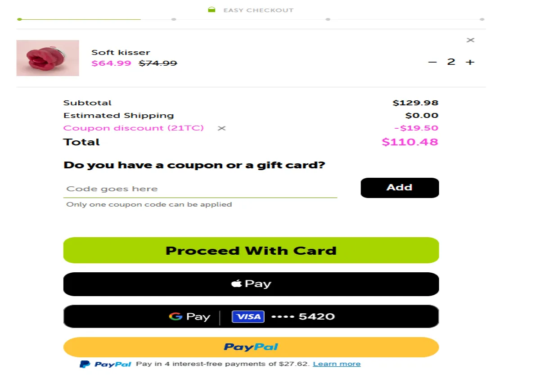Open PayPal Learn more details

click(337, 364)
